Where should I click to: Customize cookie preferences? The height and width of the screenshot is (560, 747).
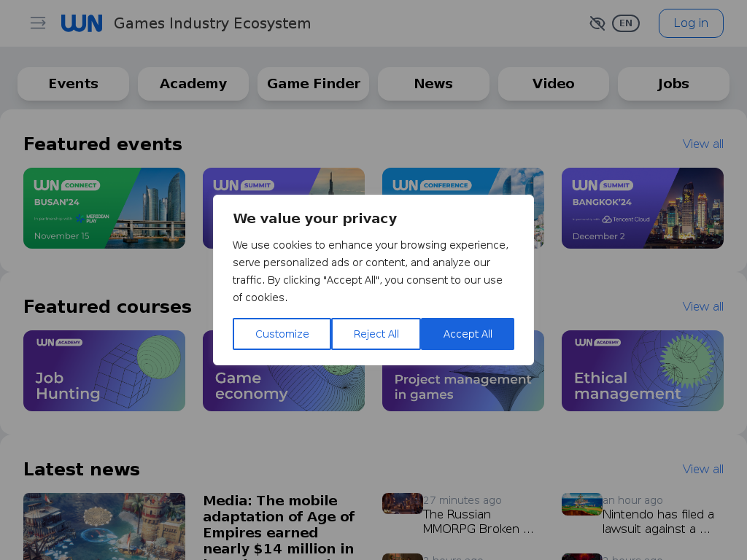pyautogui.click(x=282, y=334)
